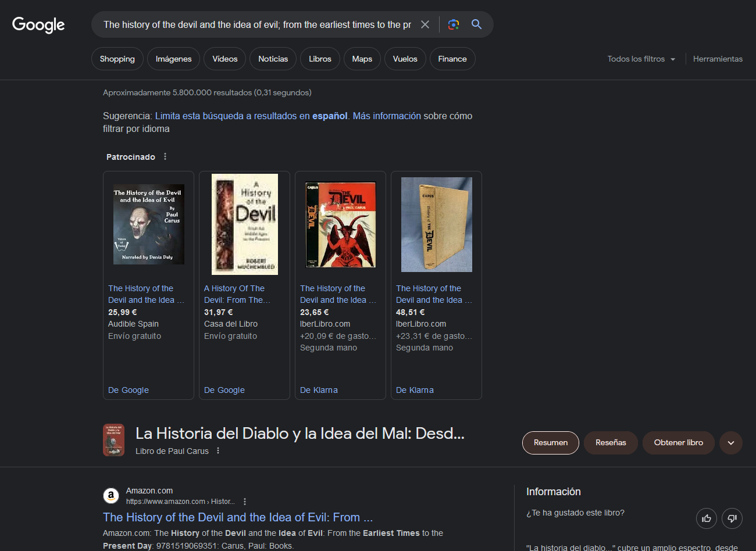Click De Klarna under the 48,51 € card
Screen dimensions: 756x551
click(415, 390)
